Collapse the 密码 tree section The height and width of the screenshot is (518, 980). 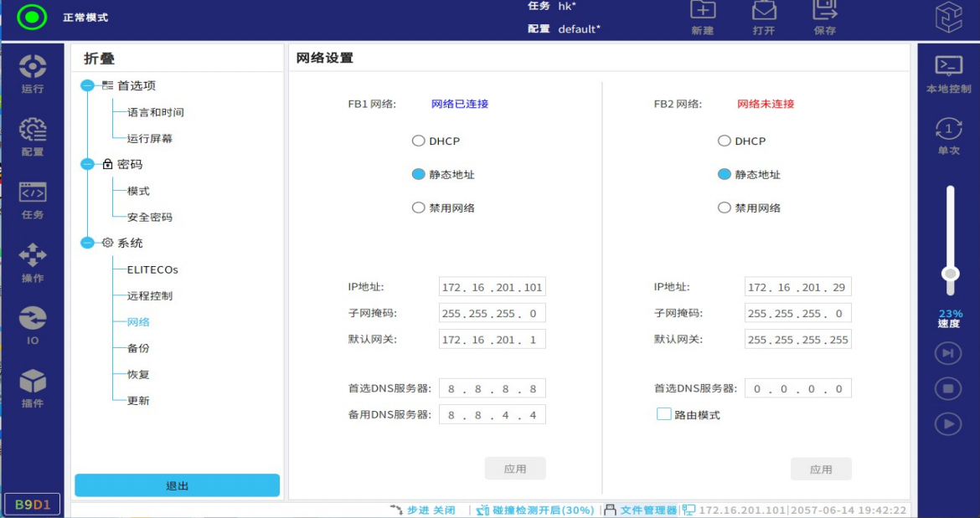[x=88, y=165]
